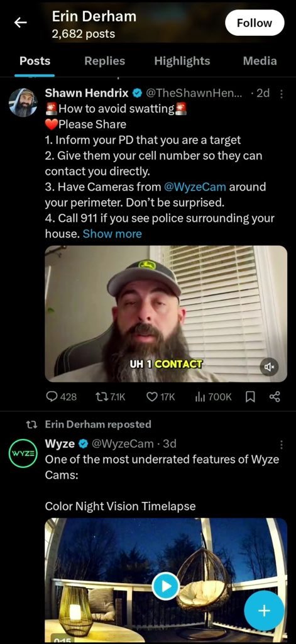Go back using the left arrow
The height and width of the screenshot is (644, 296).
tap(21, 23)
